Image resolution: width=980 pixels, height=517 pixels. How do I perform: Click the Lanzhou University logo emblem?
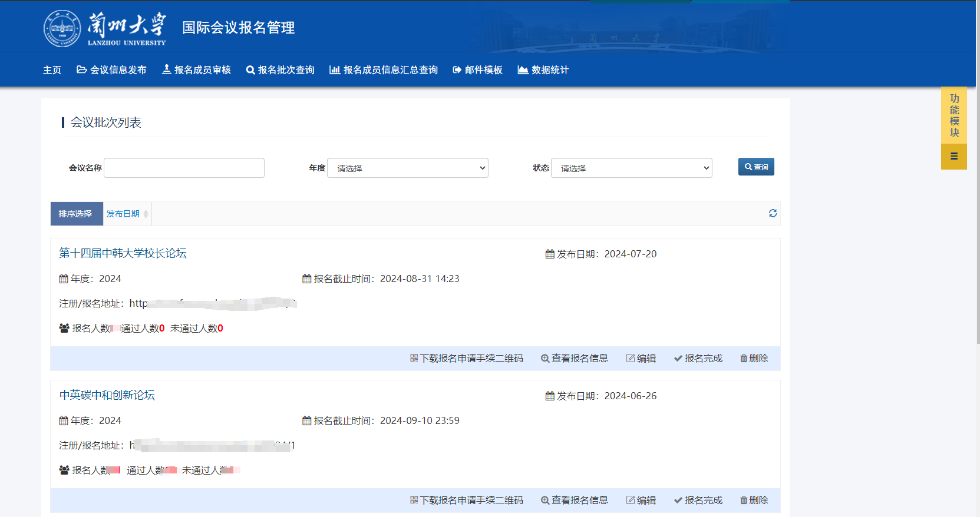[x=62, y=28]
